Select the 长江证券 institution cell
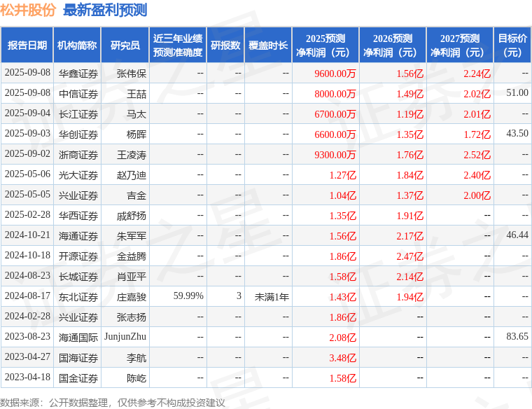 coord(78,114)
